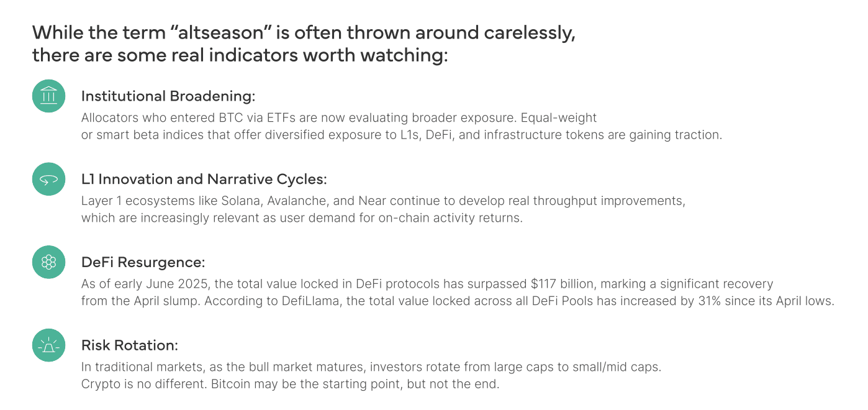Viewport: 868px width, 410px height.
Task: Select the "L1 Innovation and Narrative Cycles:" heading
Action: [204, 180]
